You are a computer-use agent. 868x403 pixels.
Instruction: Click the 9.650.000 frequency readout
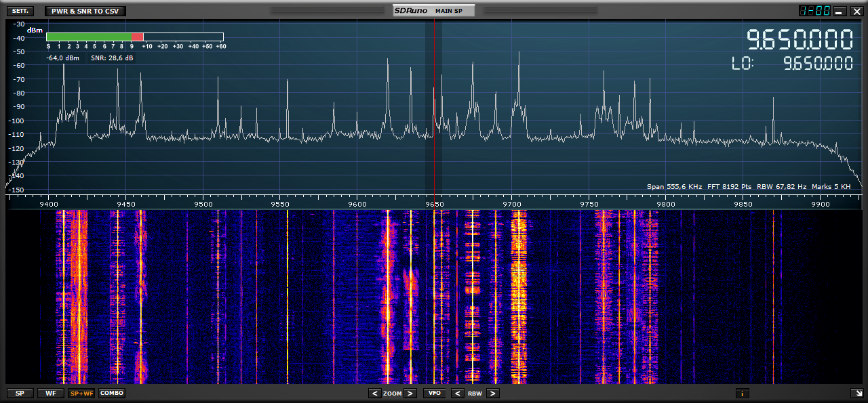tap(800, 41)
